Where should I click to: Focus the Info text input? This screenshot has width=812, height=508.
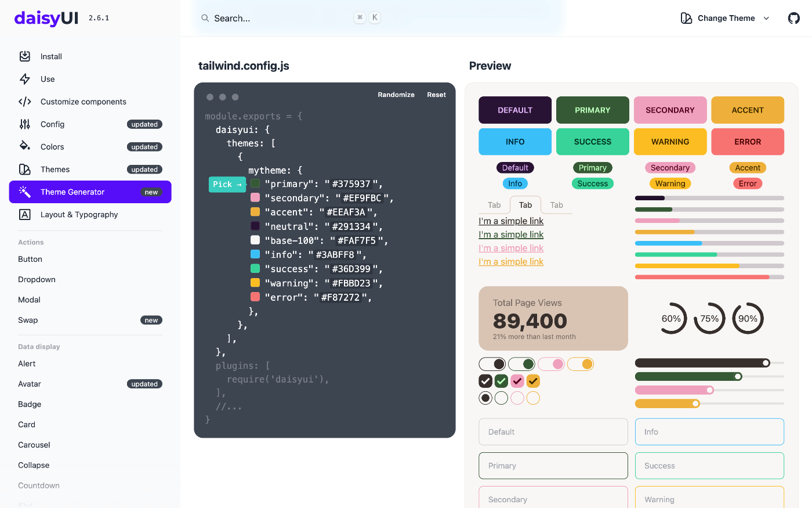point(709,432)
